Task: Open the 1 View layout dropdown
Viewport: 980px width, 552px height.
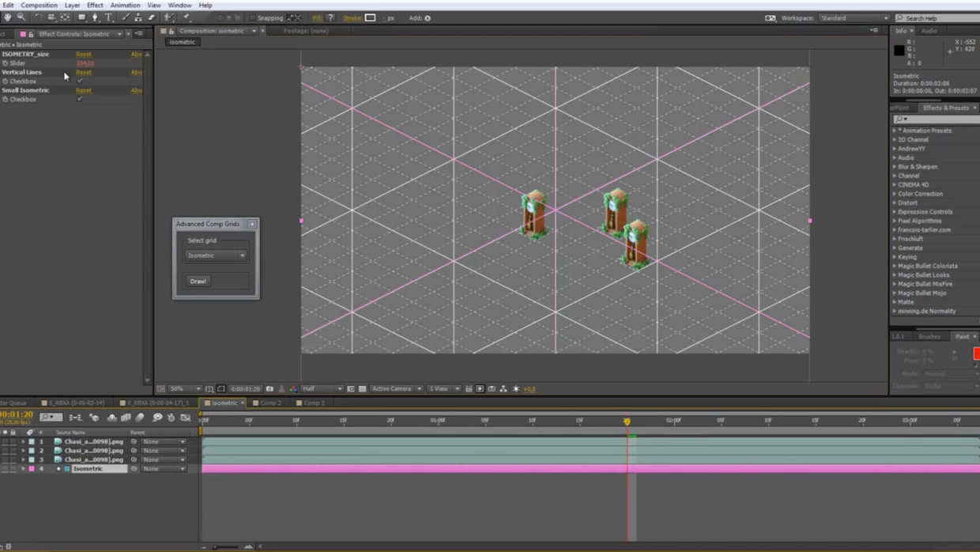Action: [443, 389]
